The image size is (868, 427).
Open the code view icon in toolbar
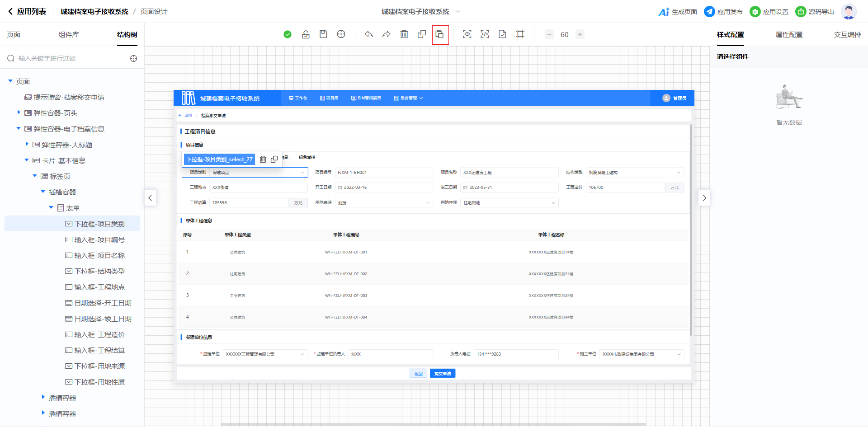[485, 34]
